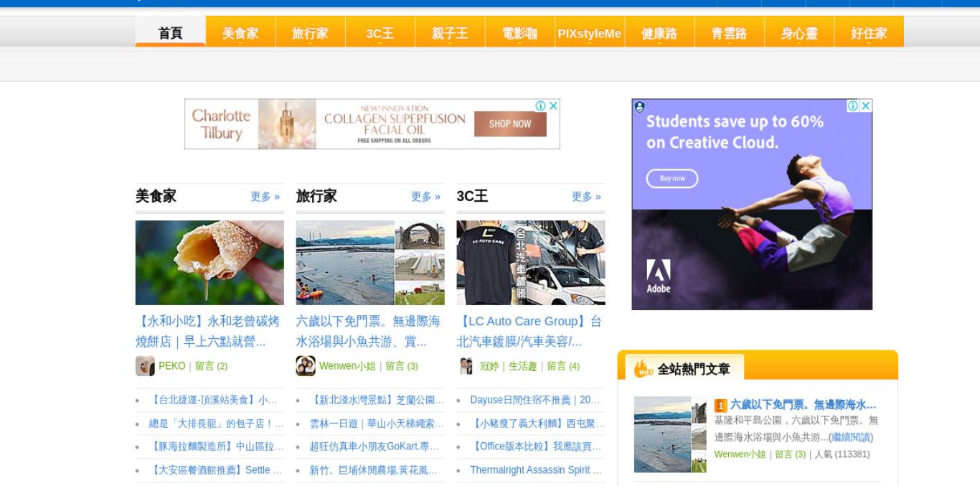Close the Charlotte Tilbury banner ad
This screenshot has height=486, width=980.
click(553, 106)
